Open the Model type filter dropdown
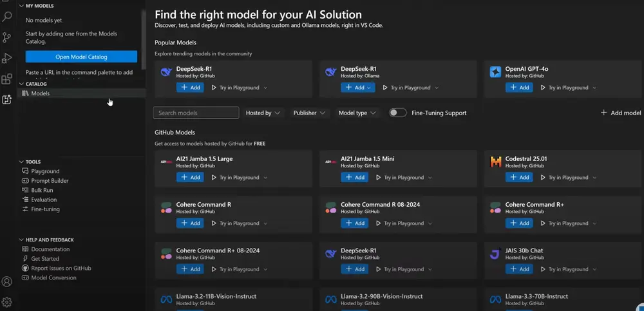This screenshot has width=644, height=311. point(357,113)
